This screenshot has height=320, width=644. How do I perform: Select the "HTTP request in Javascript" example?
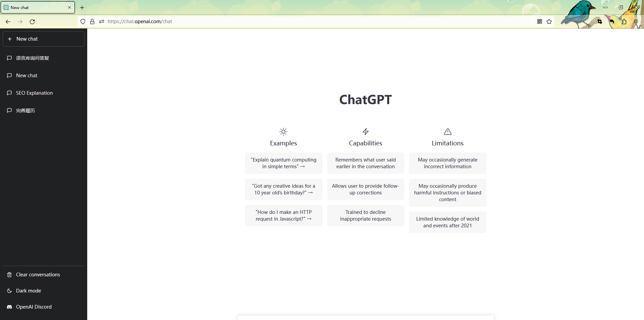pos(283,216)
